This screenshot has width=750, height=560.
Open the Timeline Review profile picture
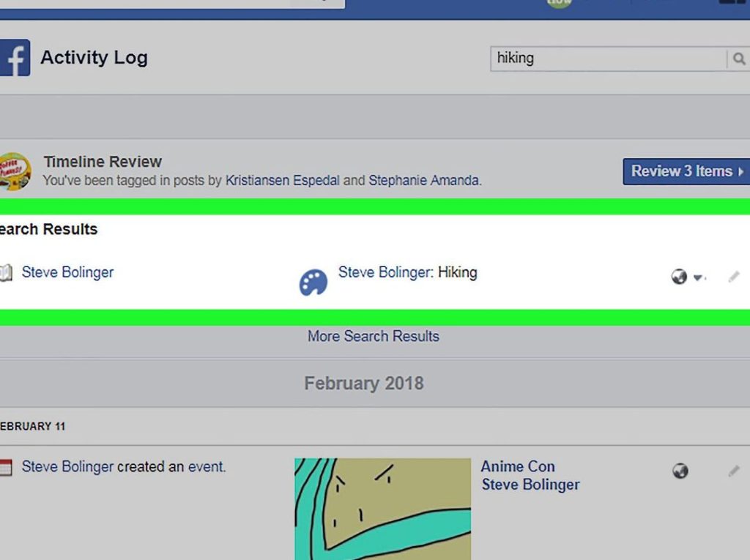[15, 171]
